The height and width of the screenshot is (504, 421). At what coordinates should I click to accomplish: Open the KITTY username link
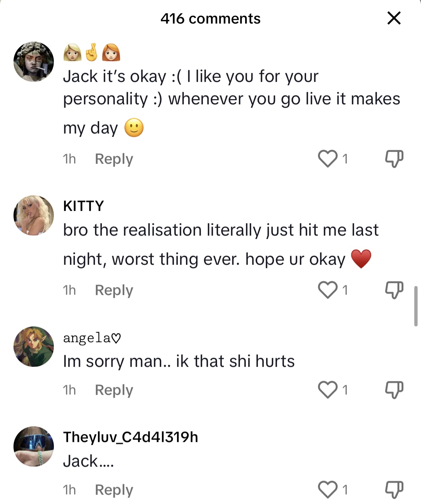point(83,206)
